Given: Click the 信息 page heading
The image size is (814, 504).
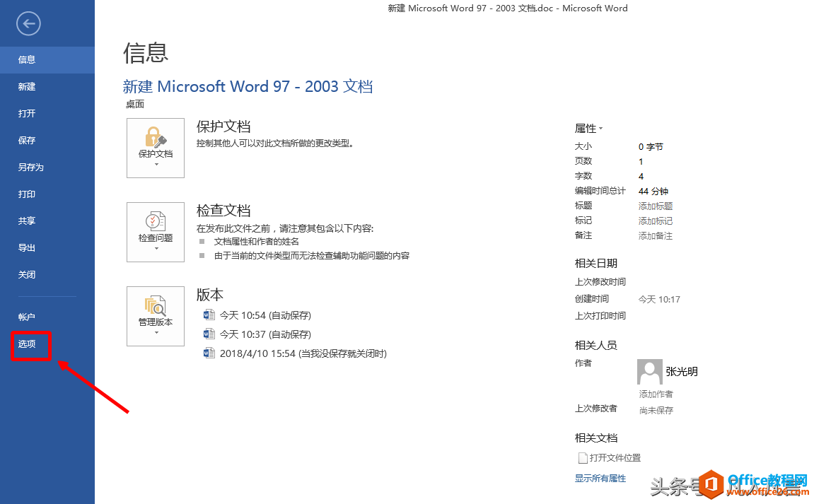Looking at the screenshot, I should pyautogui.click(x=146, y=53).
